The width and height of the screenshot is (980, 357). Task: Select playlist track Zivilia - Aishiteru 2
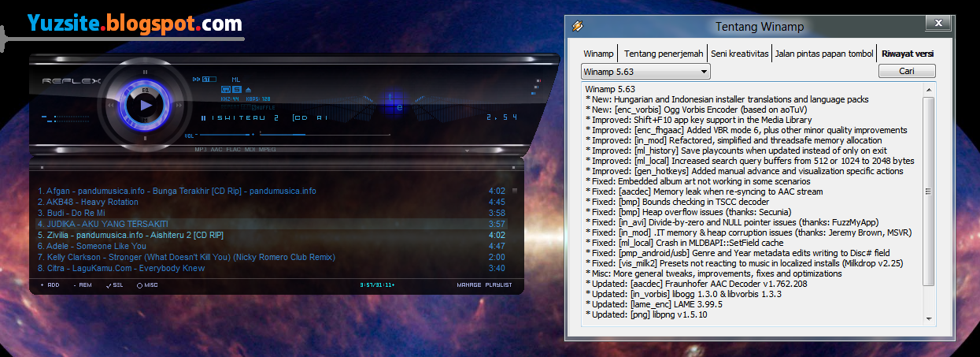point(272,235)
